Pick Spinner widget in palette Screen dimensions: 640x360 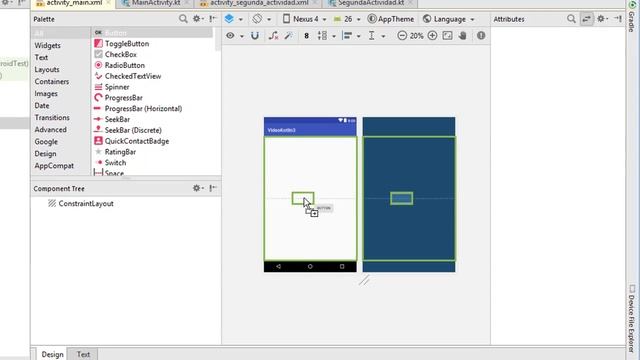pyautogui.click(x=117, y=87)
